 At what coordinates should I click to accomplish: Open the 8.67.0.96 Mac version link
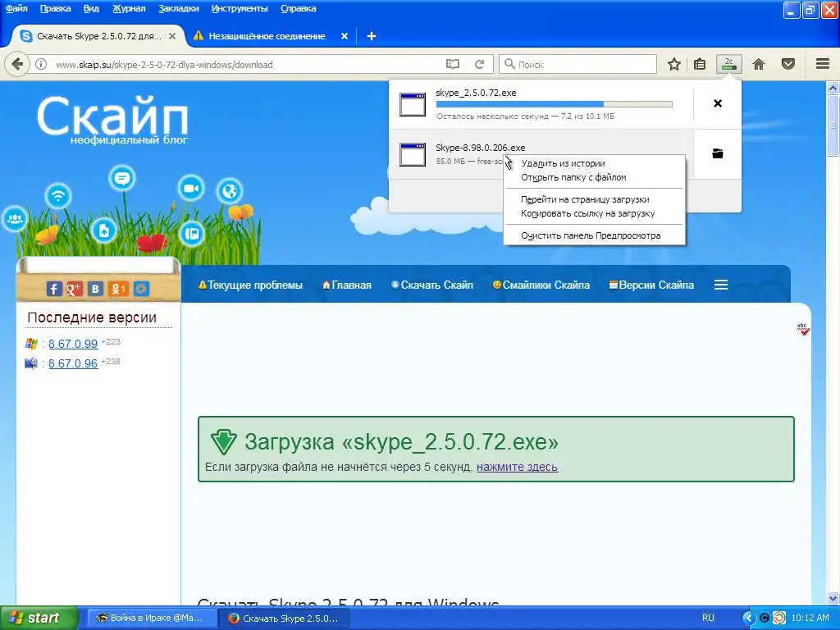pos(73,363)
